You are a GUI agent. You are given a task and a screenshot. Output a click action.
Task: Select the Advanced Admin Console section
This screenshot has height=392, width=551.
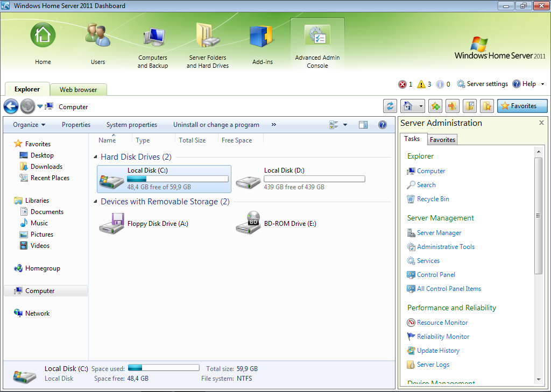click(x=317, y=44)
